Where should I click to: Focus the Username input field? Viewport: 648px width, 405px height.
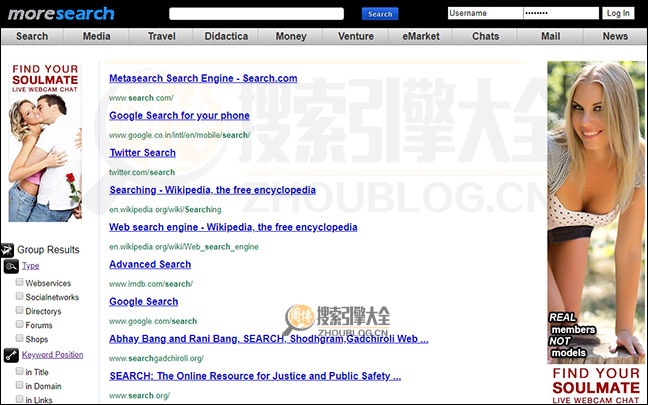[484, 13]
